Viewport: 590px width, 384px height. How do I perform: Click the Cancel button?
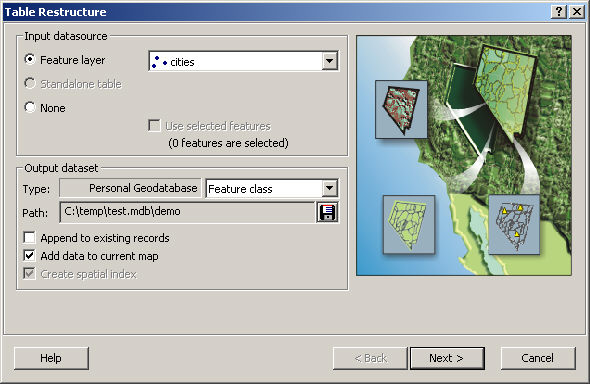(x=538, y=358)
